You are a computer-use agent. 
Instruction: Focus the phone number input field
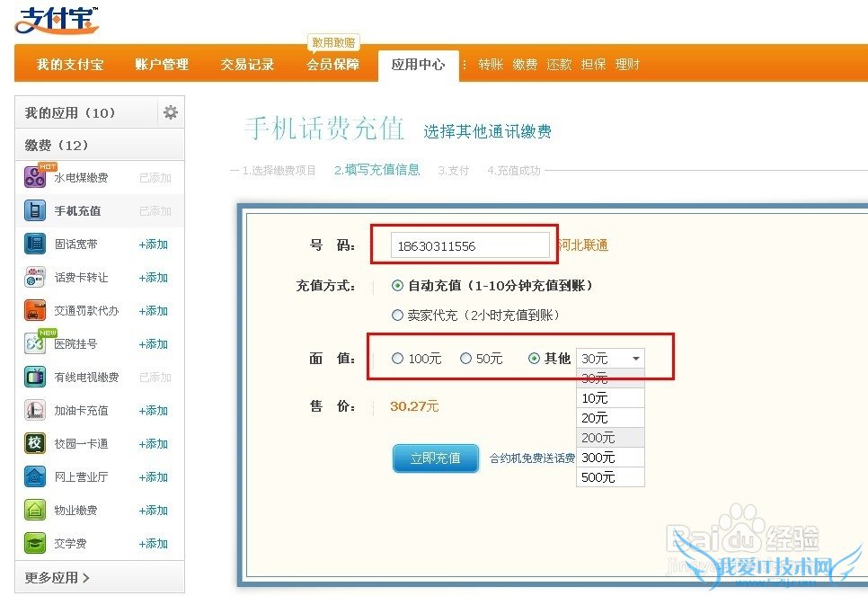point(470,245)
